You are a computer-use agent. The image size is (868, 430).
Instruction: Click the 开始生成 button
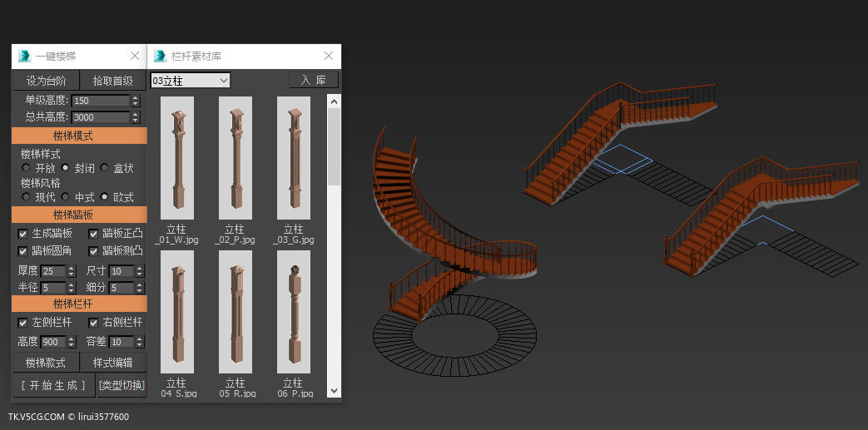coord(53,385)
